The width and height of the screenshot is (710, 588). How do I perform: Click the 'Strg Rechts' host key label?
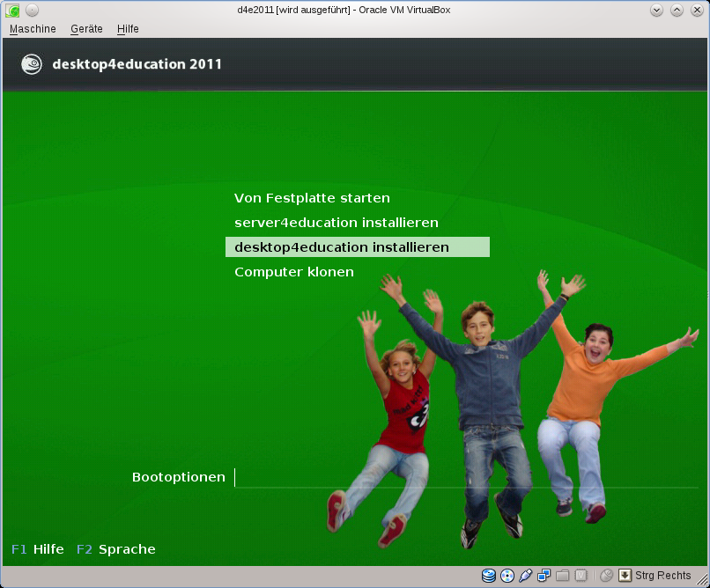click(663, 576)
